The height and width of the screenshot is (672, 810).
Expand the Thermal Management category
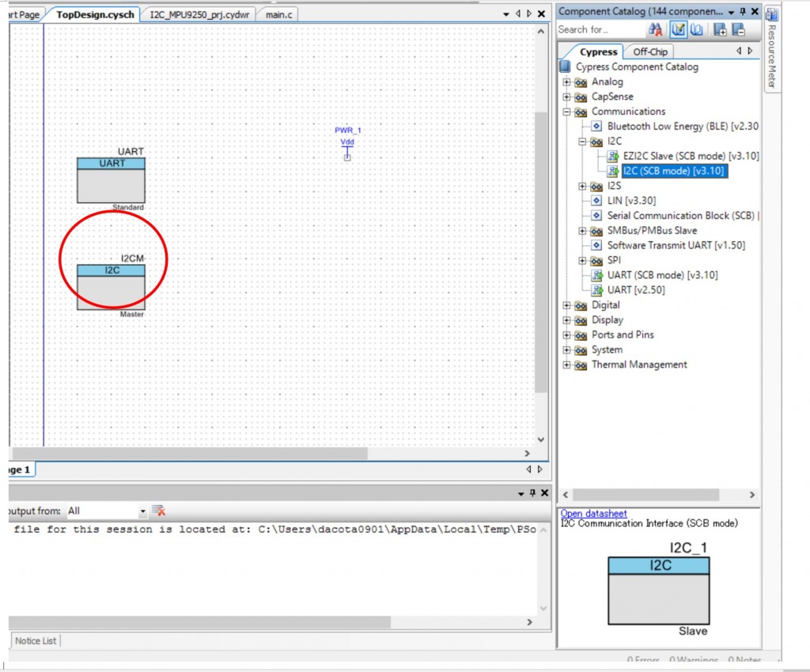click(566, 365)
